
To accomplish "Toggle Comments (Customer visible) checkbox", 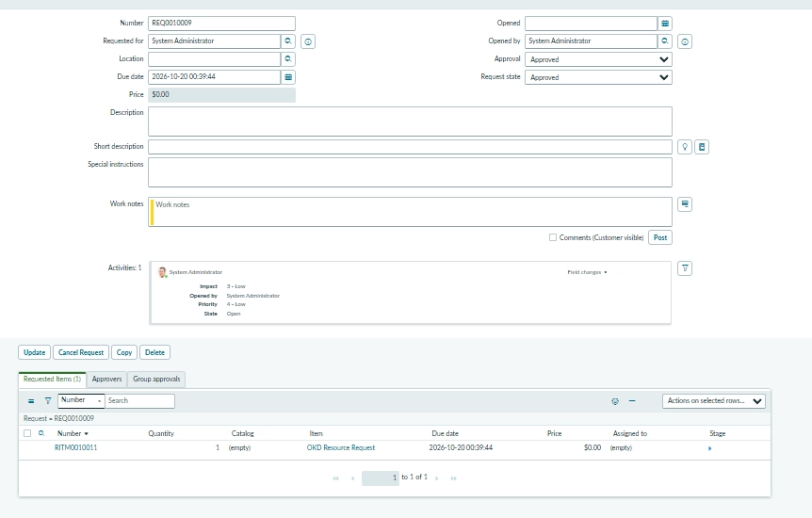I will pos(553,237).
